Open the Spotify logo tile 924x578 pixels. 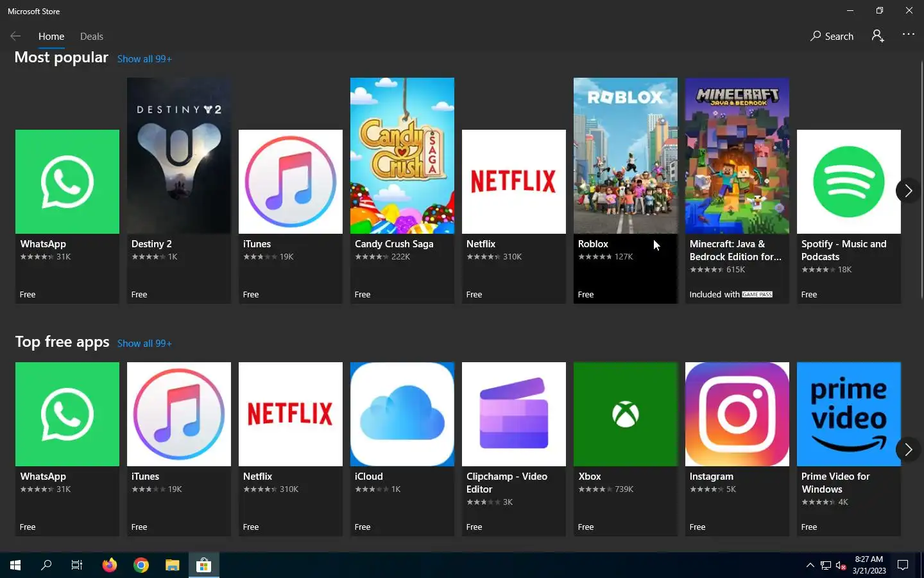coord(849,182)
